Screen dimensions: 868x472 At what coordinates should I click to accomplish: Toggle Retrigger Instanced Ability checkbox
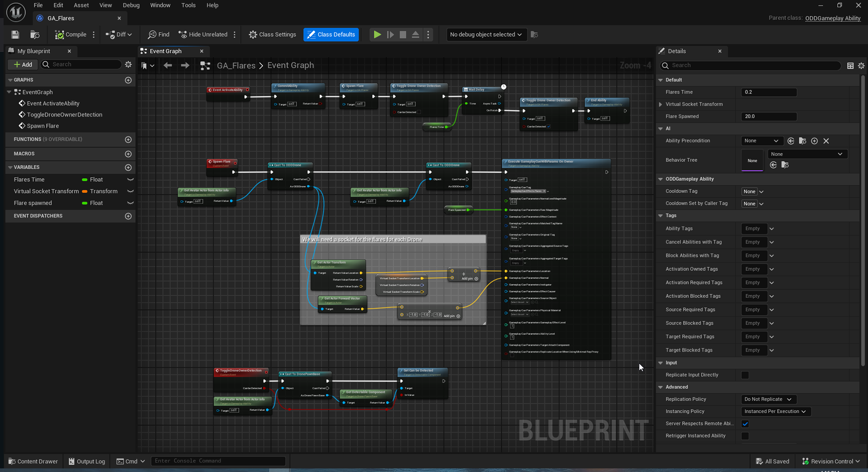(745, 436)
